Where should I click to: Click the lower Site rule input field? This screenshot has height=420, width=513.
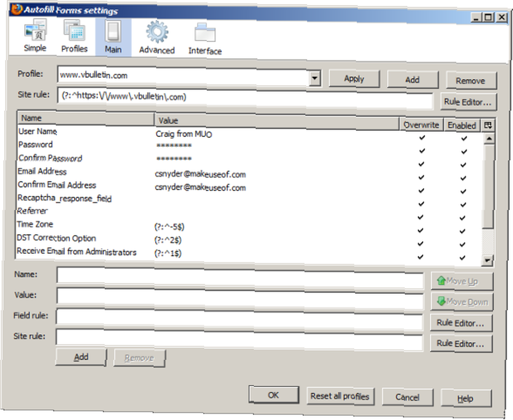(240, 340)
